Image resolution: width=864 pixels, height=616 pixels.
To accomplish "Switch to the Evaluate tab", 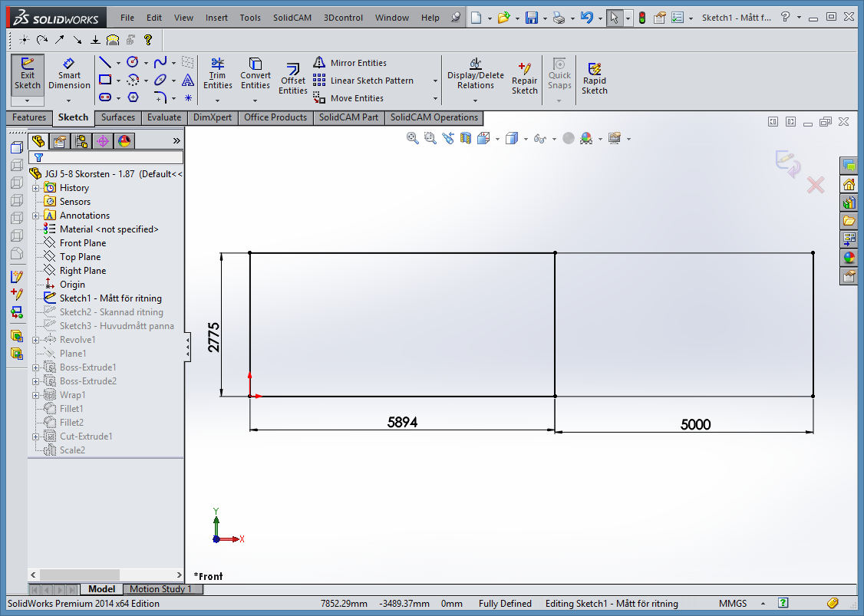I will (164, 117).
